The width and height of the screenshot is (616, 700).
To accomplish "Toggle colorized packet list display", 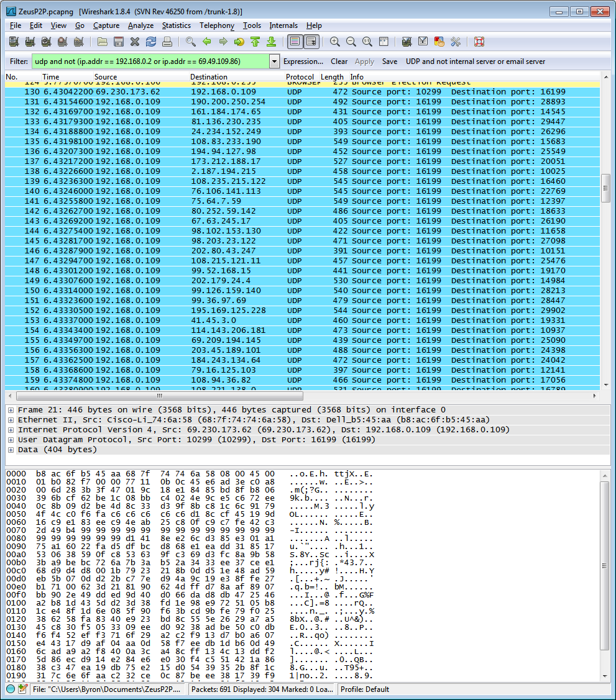I will 295,42.
